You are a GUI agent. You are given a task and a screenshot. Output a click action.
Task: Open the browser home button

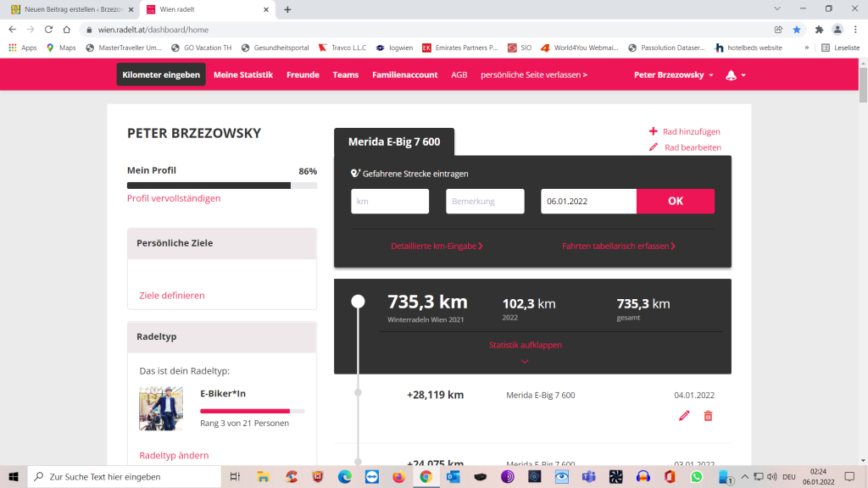point(66,30)
